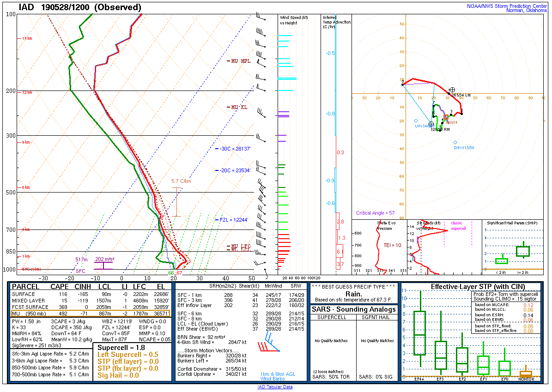
Task: Click the SUPERCELL analog column header
Action: click(332, 317)
